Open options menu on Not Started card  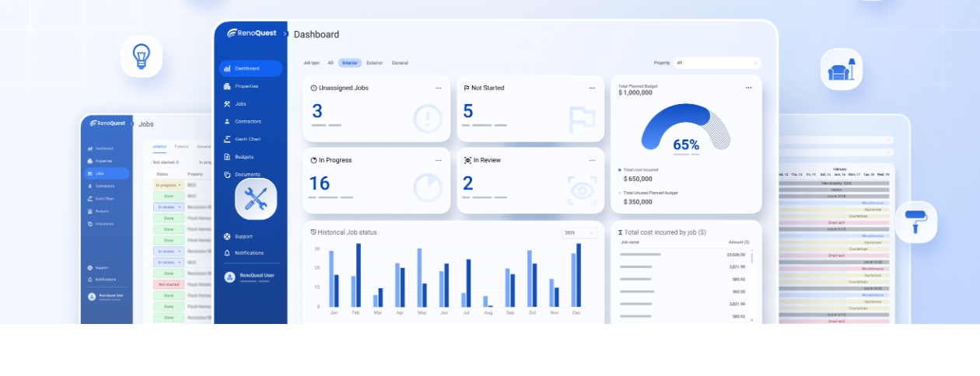(593, 88)
